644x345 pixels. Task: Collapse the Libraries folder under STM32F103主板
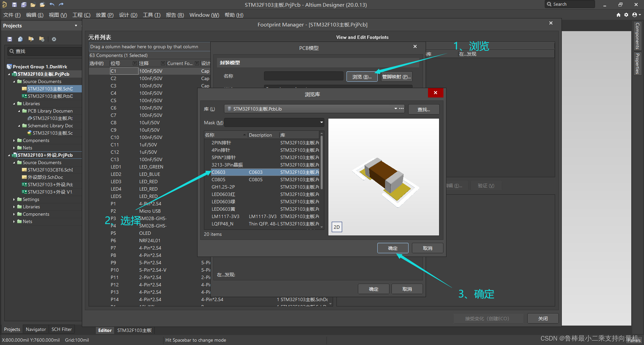pyautogui.click(x=14, y=103)
